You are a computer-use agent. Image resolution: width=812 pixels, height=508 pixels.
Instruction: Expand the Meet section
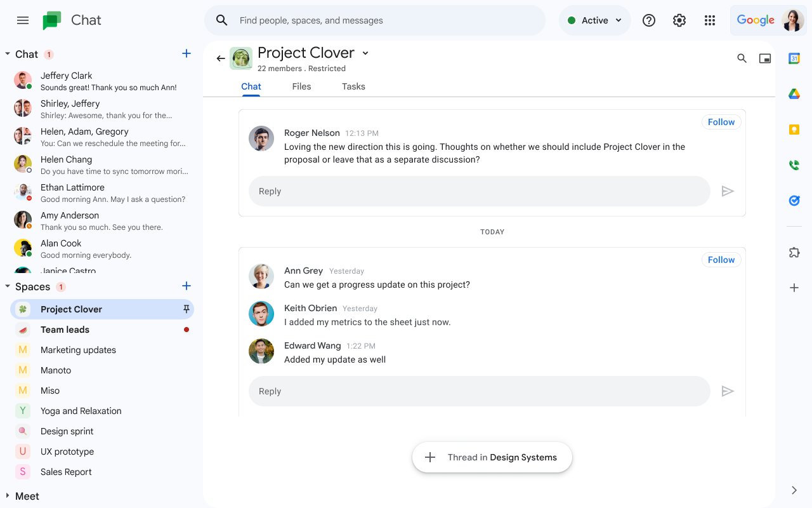[x=9, y=496]
